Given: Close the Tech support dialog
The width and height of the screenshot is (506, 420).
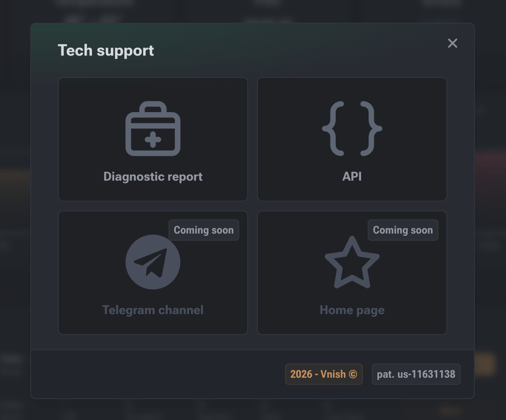Looking at the screenshot, I should coord(453,43).
